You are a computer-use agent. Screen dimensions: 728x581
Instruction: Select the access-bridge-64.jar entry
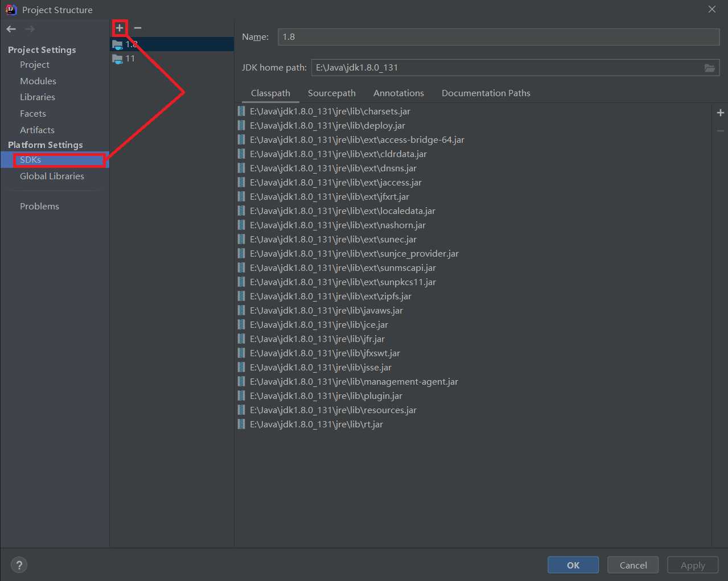[473, 140]
